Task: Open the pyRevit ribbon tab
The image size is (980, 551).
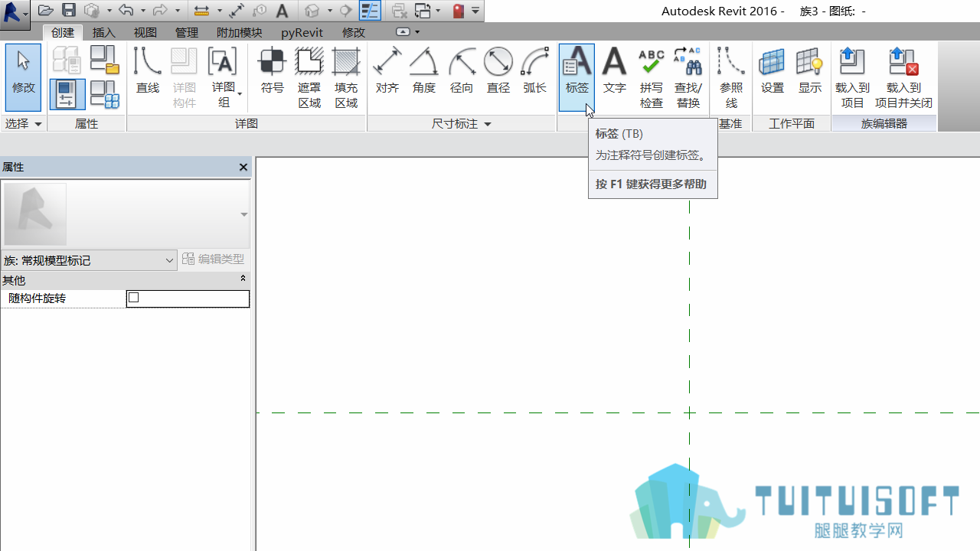Action: [x=302, y=32]
